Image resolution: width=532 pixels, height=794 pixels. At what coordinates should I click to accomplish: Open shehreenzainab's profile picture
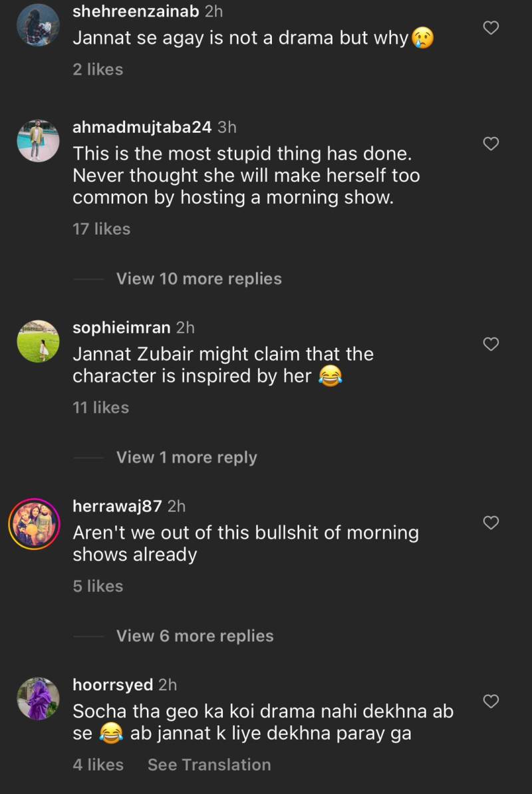pos(38,25)
